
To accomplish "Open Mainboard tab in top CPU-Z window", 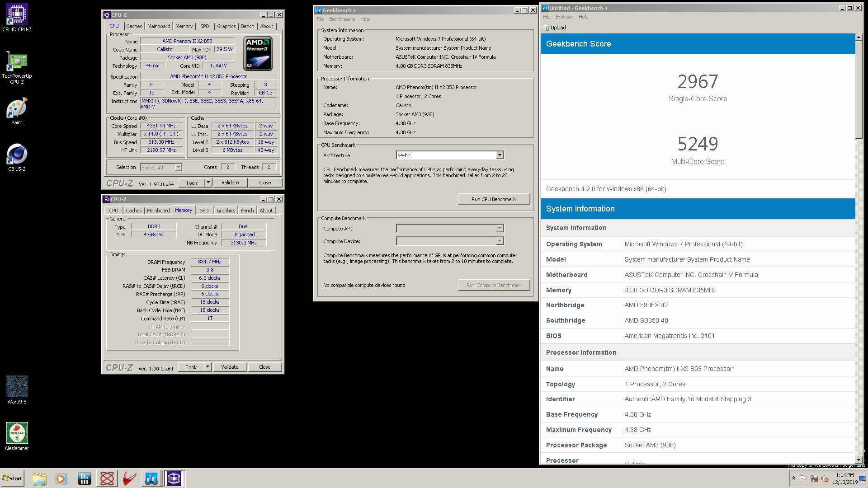I will click(159, 26).
